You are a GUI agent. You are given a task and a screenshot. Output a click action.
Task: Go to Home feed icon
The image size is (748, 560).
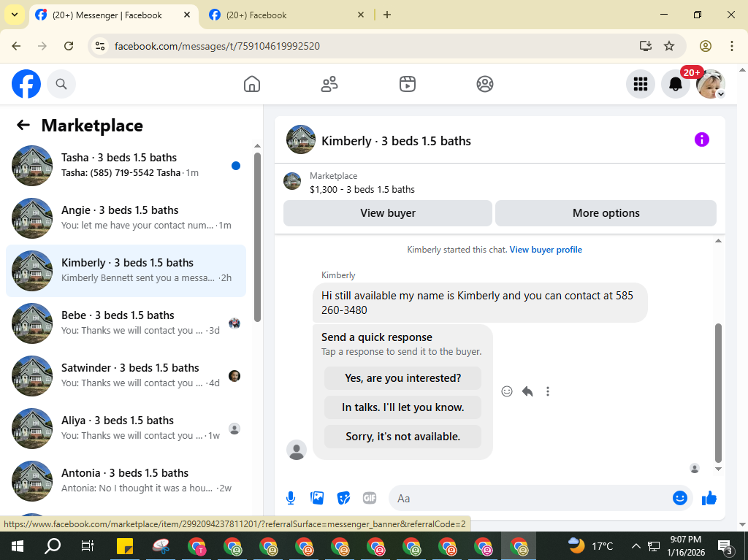252,84
